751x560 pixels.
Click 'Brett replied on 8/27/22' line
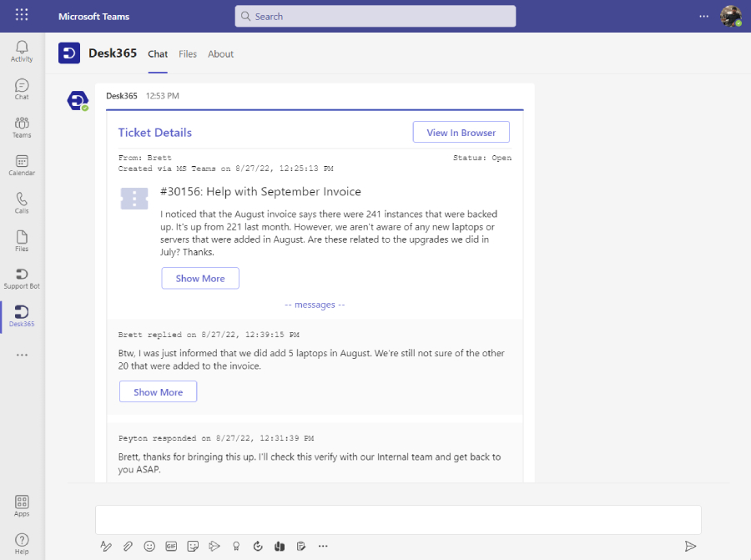click(x=209, y=335)
